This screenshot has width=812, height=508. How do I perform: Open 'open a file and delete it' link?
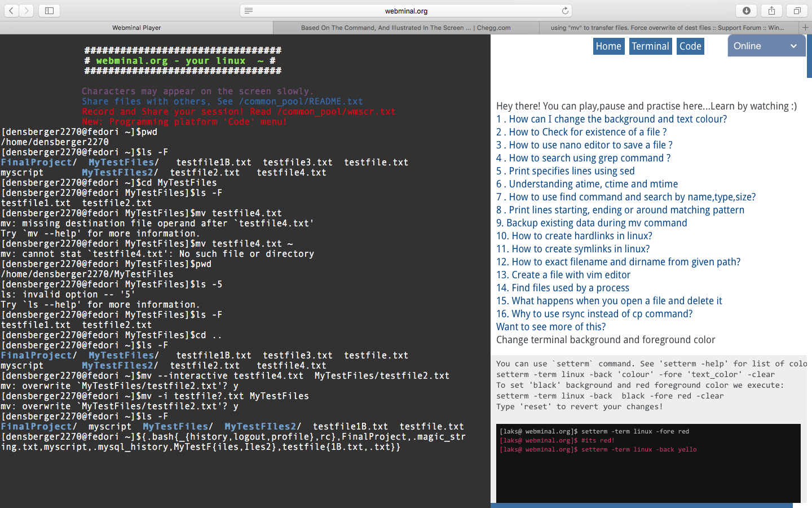609,301
